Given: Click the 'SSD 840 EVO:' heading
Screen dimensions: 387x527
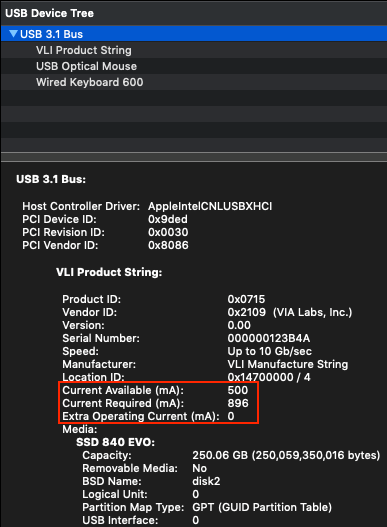Looking at the screenshot, I should [115, 442].
